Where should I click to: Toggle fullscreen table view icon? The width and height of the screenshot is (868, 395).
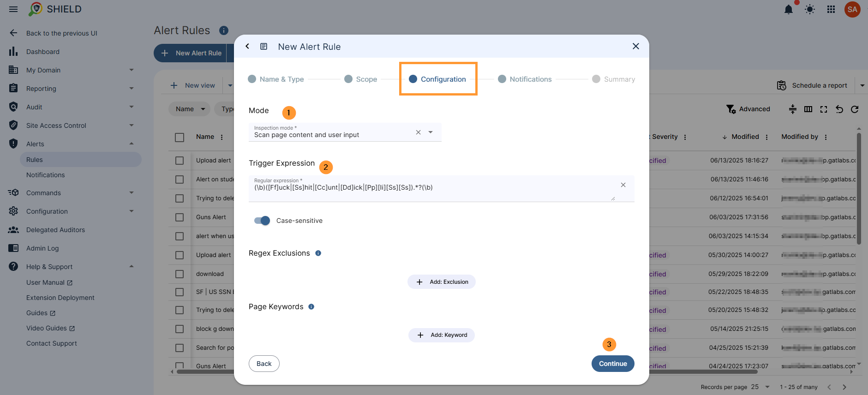click(824, 109)
